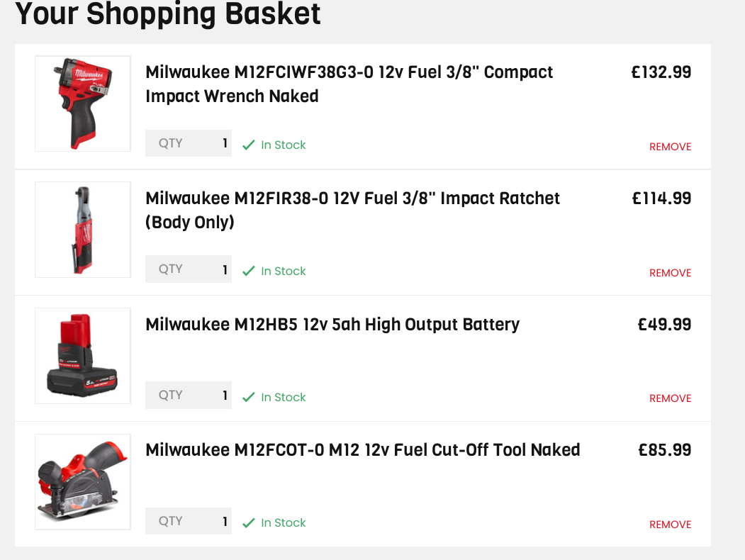Edit quantity field for M12HB5 battery

point(189,396)
